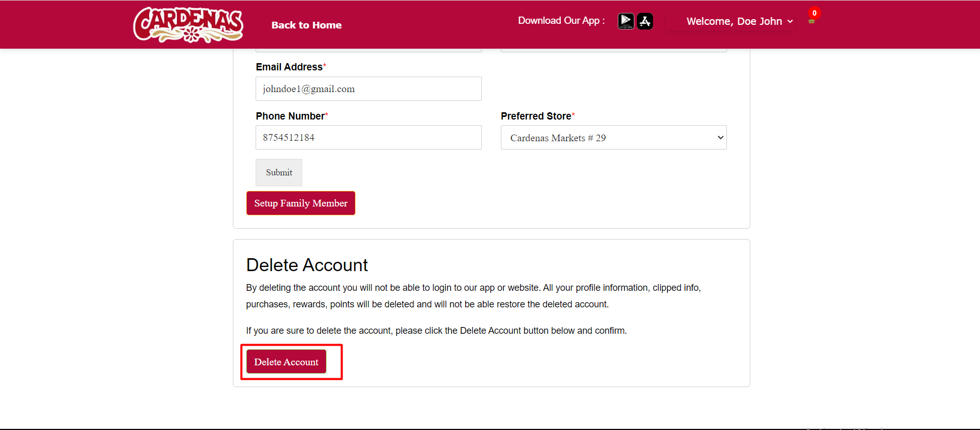Click the Cardenas logo
The height and width of the screenshot is (430, 980).
pos(188,24)
